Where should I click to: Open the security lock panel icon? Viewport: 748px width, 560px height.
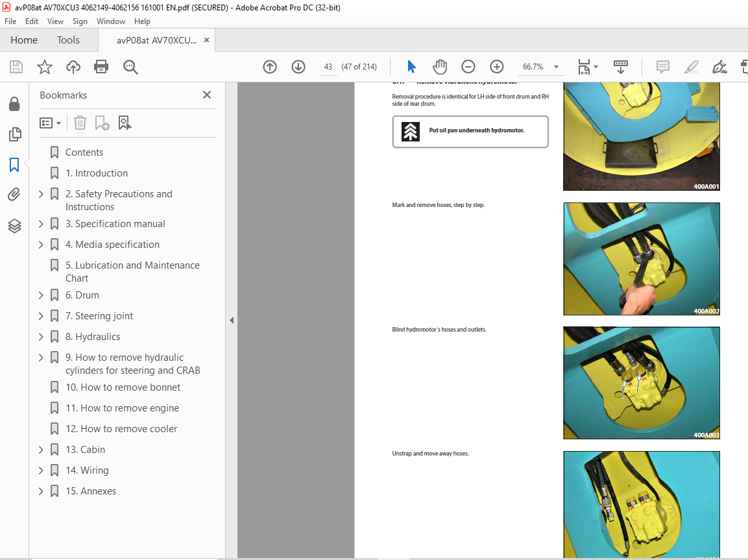14,104
